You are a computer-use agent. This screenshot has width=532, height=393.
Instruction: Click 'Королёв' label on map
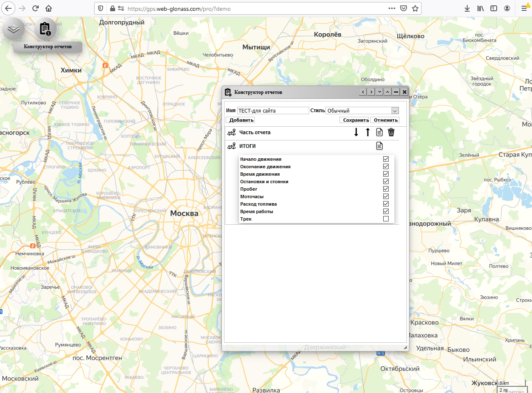click(x=328, y=34)
